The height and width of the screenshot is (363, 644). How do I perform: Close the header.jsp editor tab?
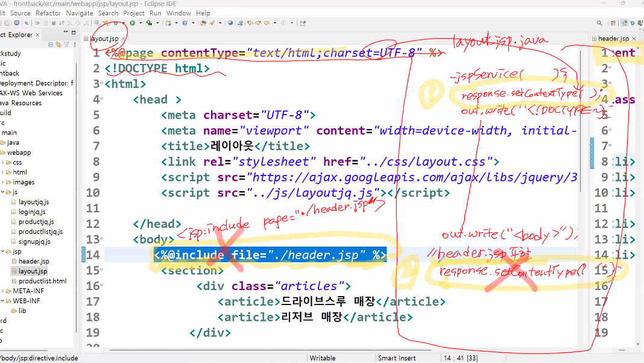[x=634, y=39]
